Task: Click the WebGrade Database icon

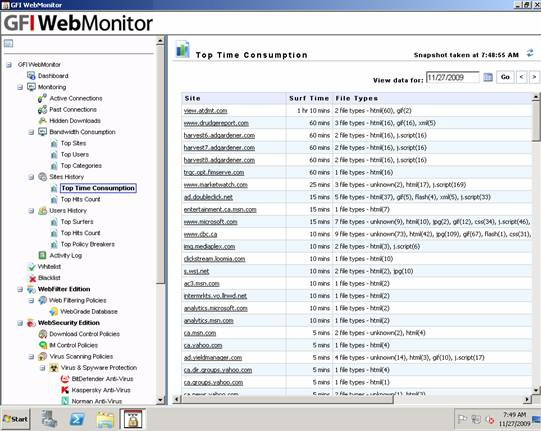Action: coord(53,312)
